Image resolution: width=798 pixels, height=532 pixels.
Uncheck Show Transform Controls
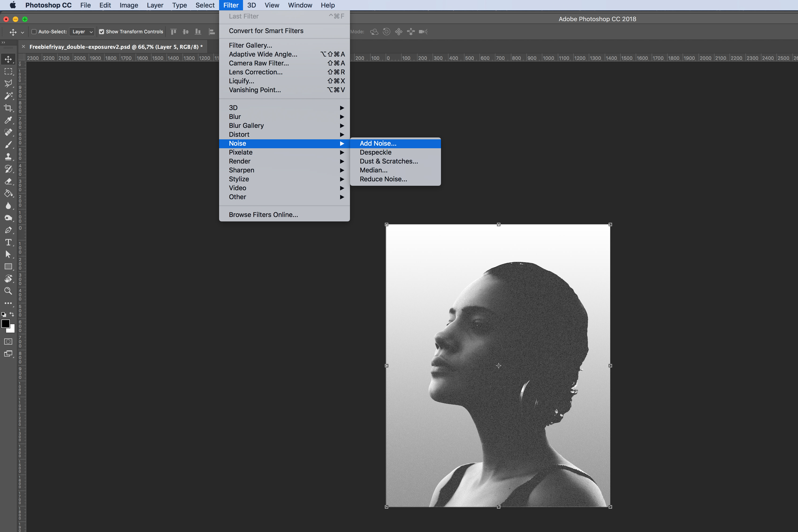click(101, 32)
